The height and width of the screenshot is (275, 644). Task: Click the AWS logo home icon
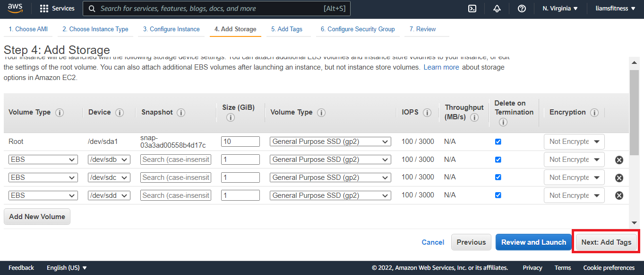point(15,8)
